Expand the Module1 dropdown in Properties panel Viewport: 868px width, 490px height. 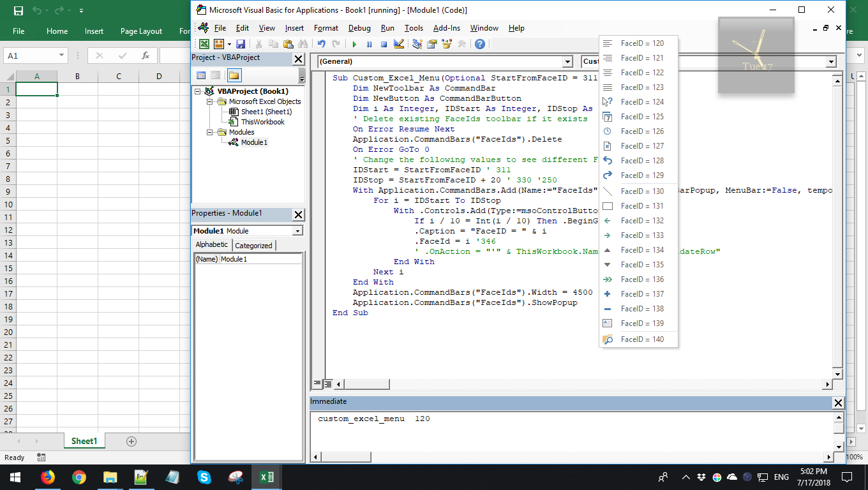297,231
